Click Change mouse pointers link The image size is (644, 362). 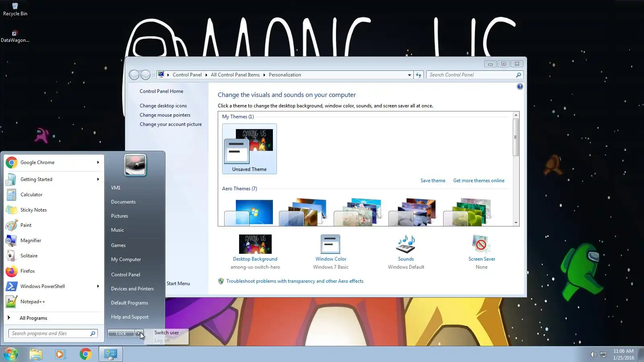pyautogui.click(x=165, y=115)
